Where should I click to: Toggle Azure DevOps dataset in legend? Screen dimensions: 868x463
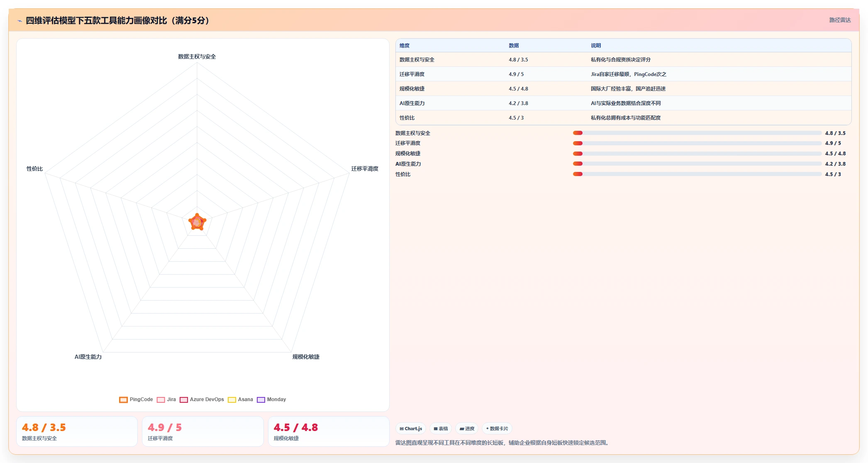pos(202,399)
